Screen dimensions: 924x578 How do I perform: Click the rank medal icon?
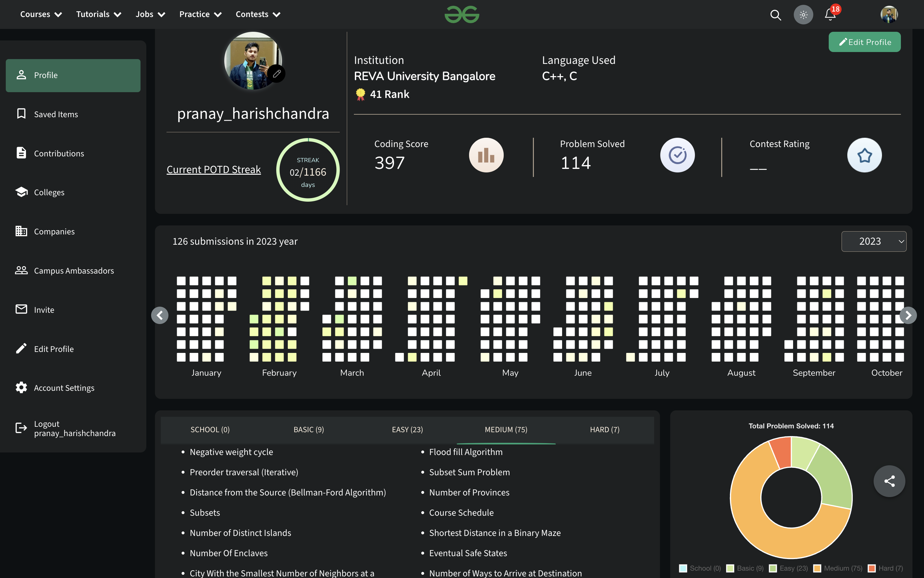[360, 94]
